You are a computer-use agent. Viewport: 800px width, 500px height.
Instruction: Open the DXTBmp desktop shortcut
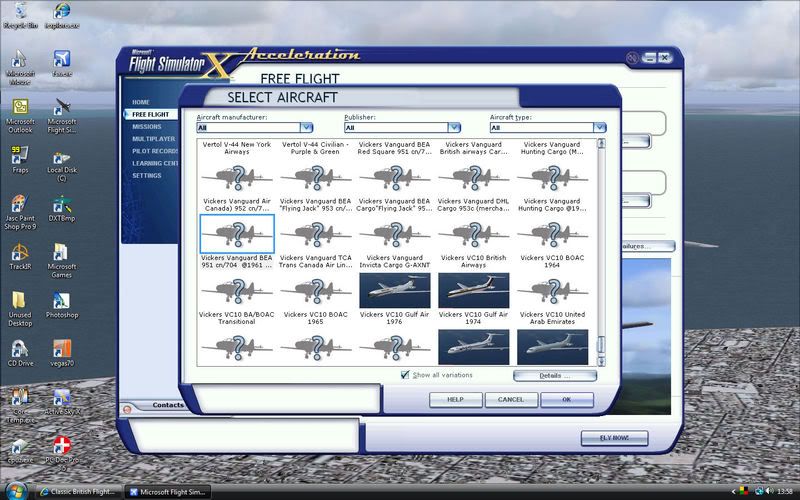(62, 209)
